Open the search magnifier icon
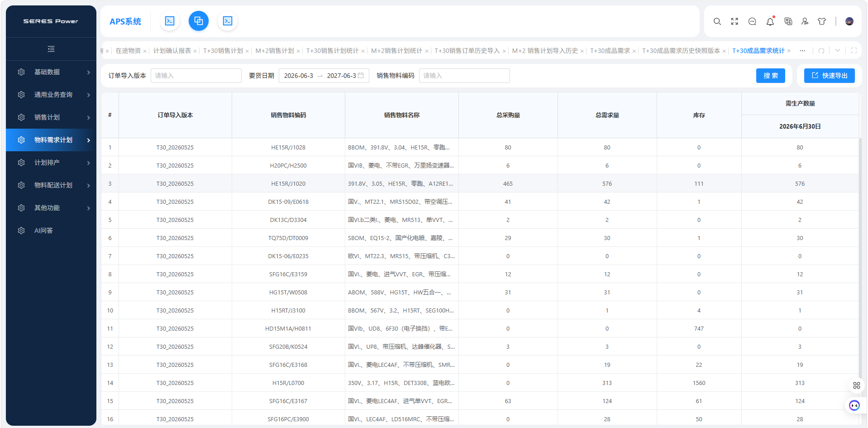Image resolution: width=868 pixels, height=428 pixels. (717, 21)
